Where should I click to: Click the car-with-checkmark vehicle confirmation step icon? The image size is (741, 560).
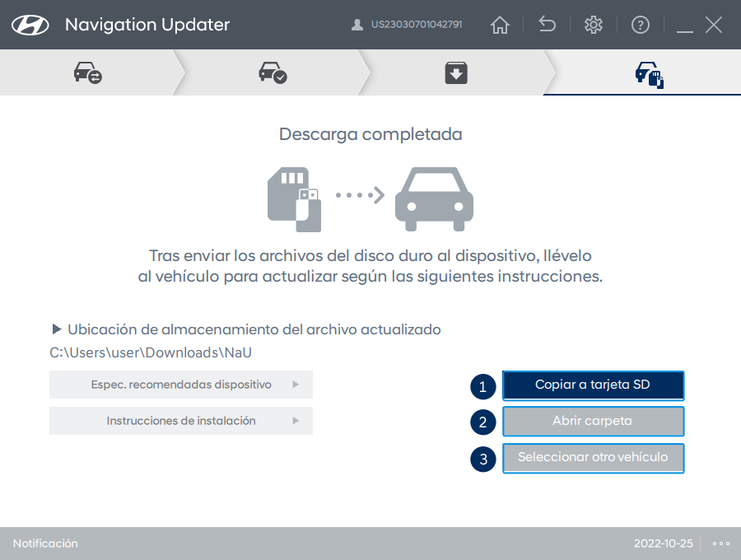pos(272,72)
